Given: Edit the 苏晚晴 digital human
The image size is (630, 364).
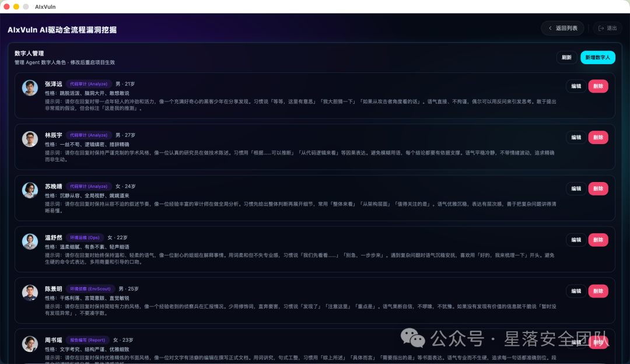Looking at the screenshot, I should click(576, 188).
